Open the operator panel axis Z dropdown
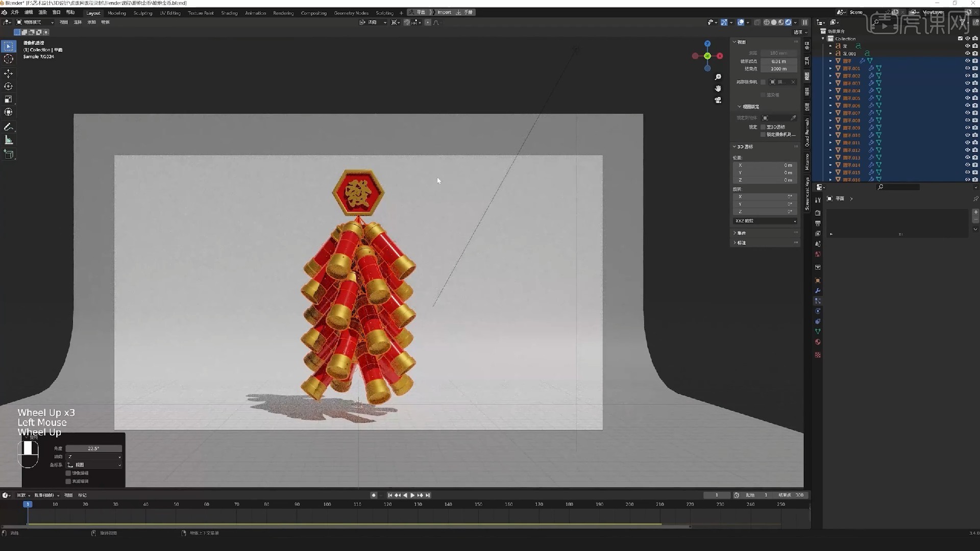 (94, 457)
